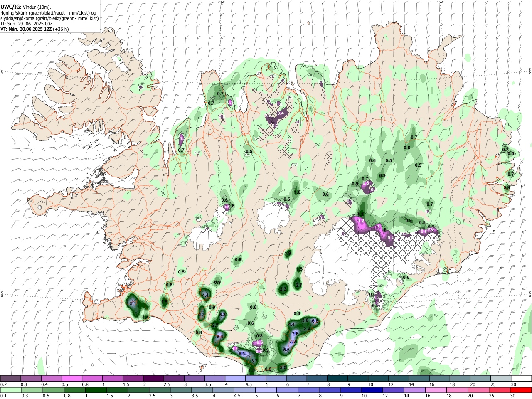Pick the dark mauve snow swatch at 0.2
532x399 pixels.
[x=10, y=378]
